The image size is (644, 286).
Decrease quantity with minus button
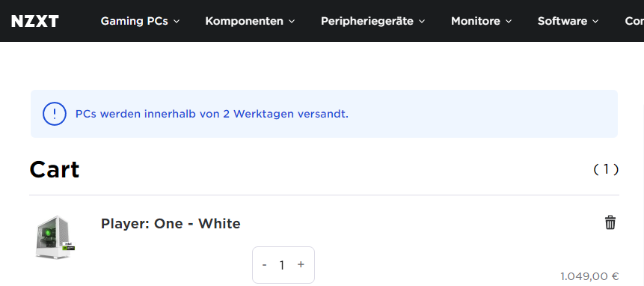tap(265, 265)
